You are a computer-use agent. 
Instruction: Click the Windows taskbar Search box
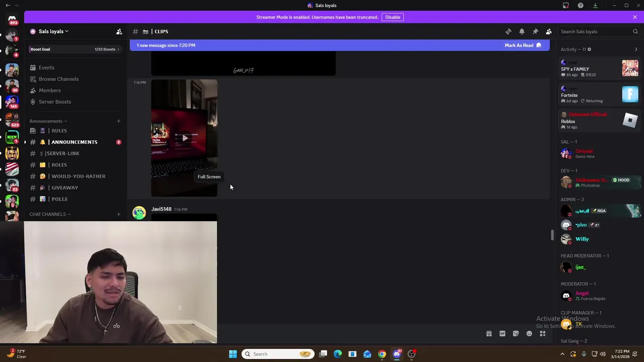pos(278,354)
